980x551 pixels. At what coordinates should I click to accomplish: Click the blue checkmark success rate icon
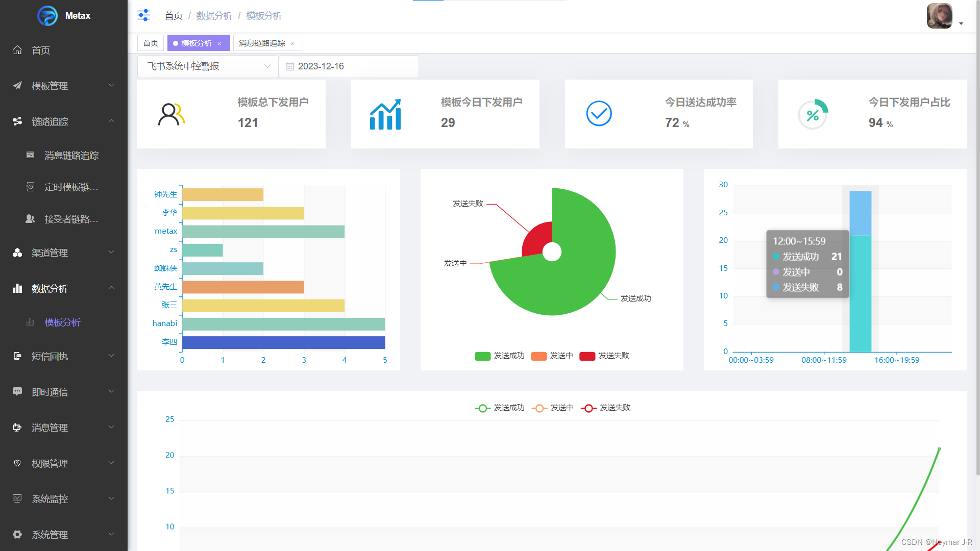(599, 113)
